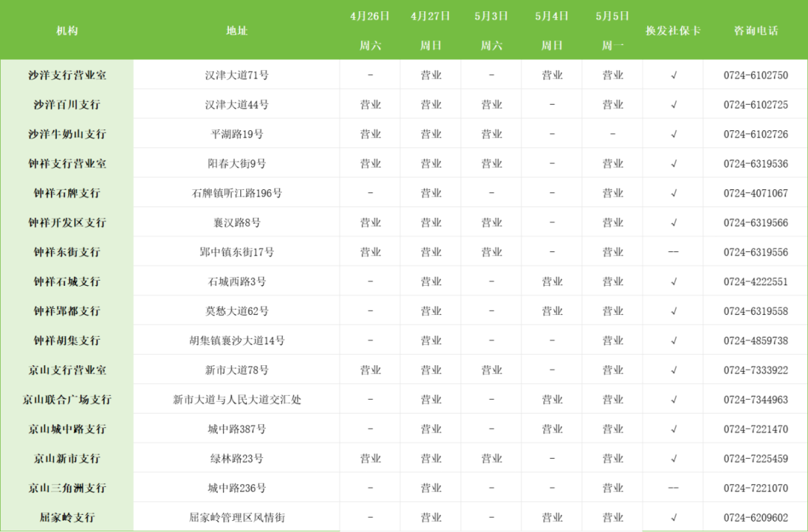Click phone number 0724-6319558
The image size is (808, 532).
point(756,311)
